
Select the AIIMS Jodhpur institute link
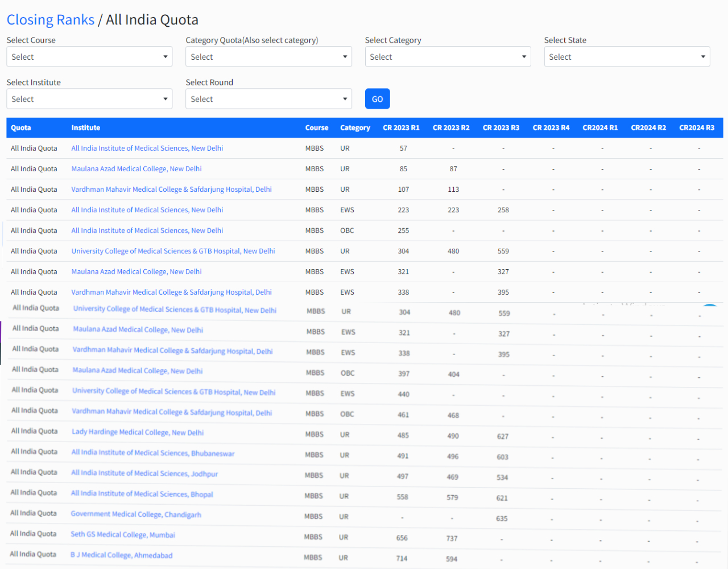(144, 473)
